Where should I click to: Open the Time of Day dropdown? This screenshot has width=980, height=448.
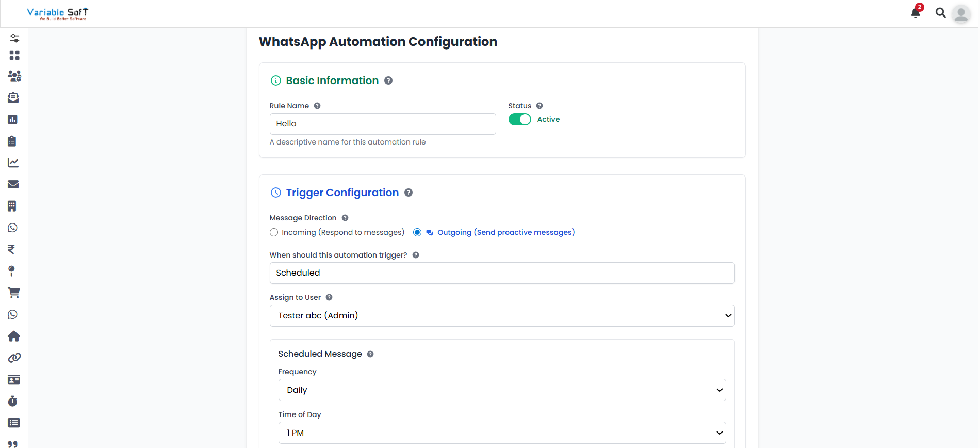coord(502,433)
